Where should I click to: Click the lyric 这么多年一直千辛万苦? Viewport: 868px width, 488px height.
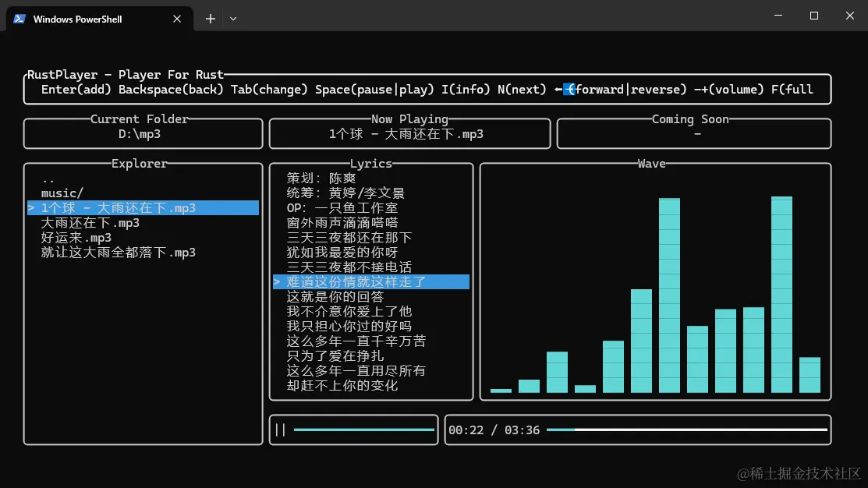pyautogui.click(x=356, y=341)
